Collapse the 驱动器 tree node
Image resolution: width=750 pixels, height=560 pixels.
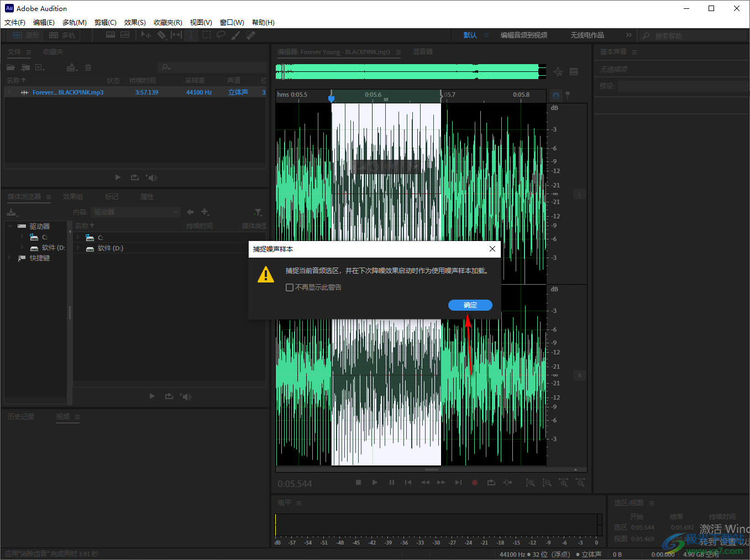coord(11,226)
